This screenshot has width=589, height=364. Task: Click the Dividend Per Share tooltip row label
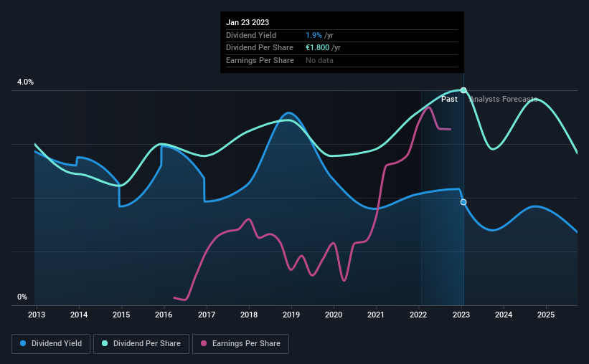click(x=260, y=48)
